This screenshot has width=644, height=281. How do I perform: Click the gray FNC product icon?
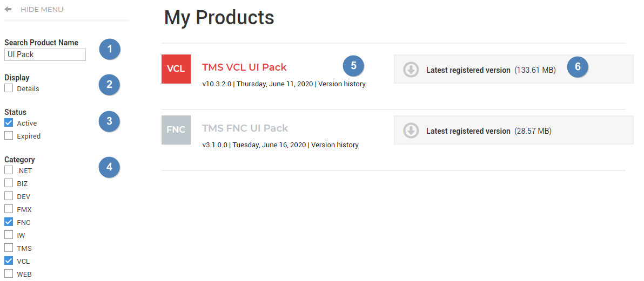coord(176,130)
